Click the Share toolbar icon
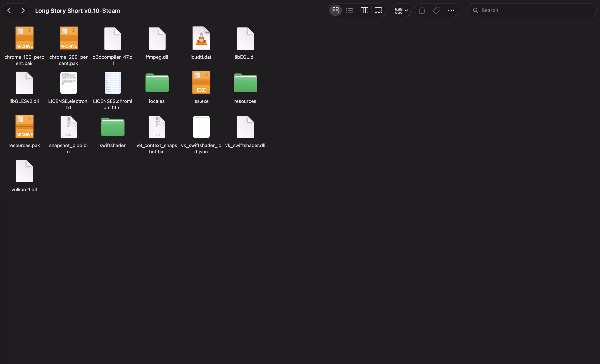This screenshot has height=364, width=600. pyautogui.click(x=422, y=10)
